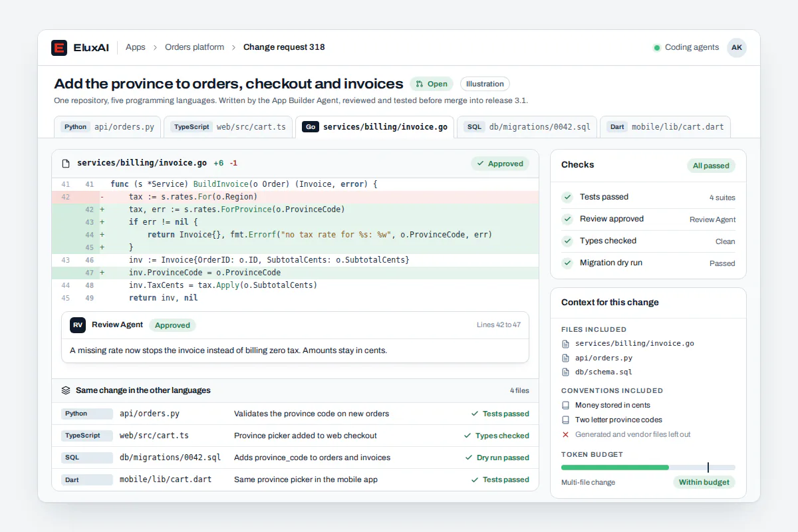Image resolution: width=798 pixels, height=532 pixels.
Task: Click the layers icon by Same change heading
Action: pos(66,390)
